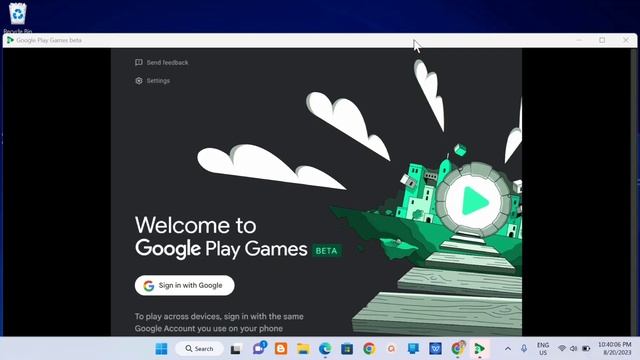Expand the hidden system tray icons chevron
Screen dimensions: 640x360
click(x=508, y=349)
